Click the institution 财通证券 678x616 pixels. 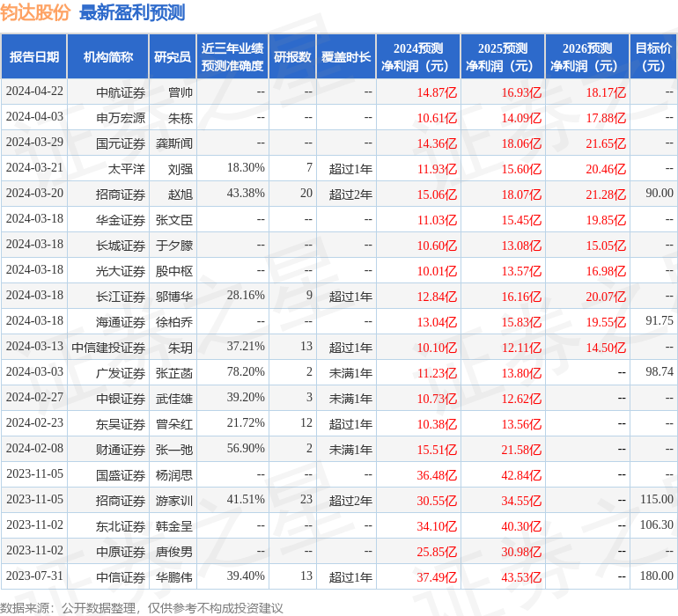(121, 450)
